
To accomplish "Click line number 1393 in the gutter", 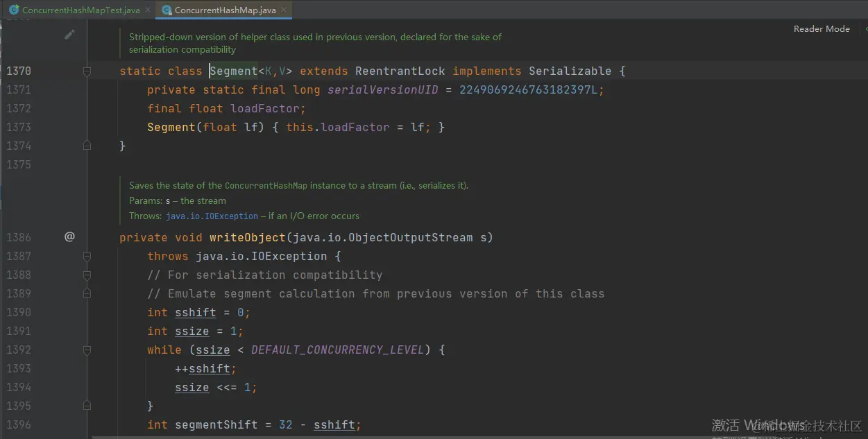I will point(19,368).
